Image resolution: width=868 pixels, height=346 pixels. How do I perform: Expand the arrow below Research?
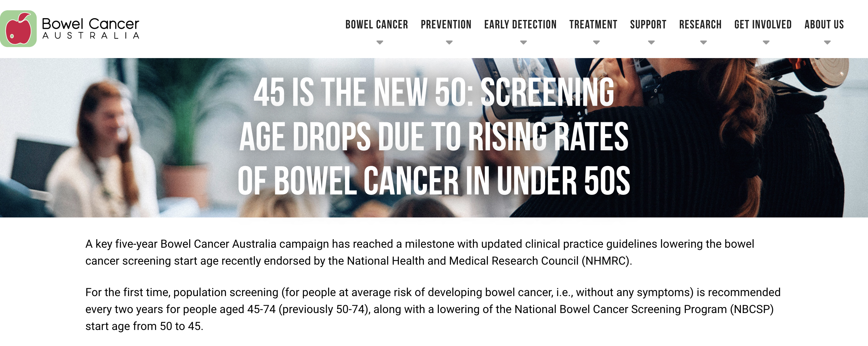click(x=704, y=42)
